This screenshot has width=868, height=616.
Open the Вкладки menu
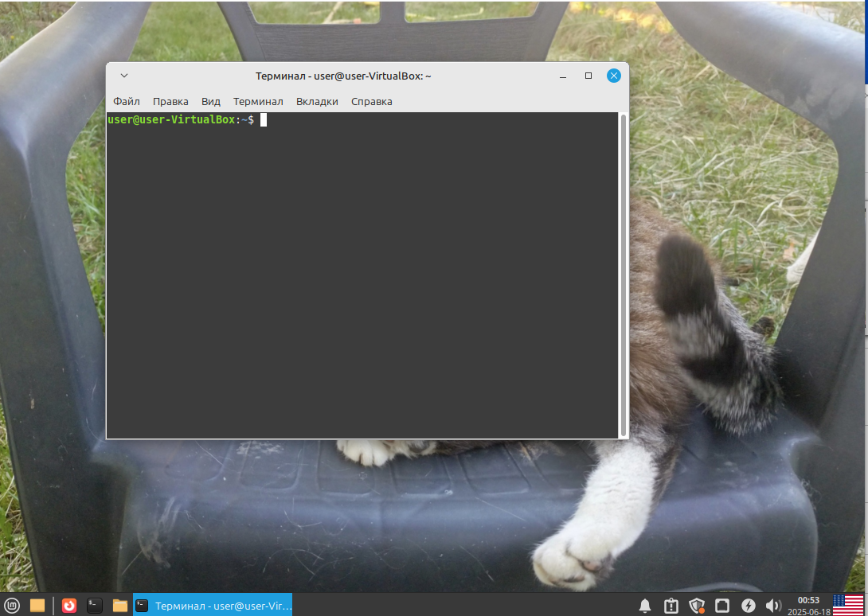pyautogui.click(x=317, y=101)
